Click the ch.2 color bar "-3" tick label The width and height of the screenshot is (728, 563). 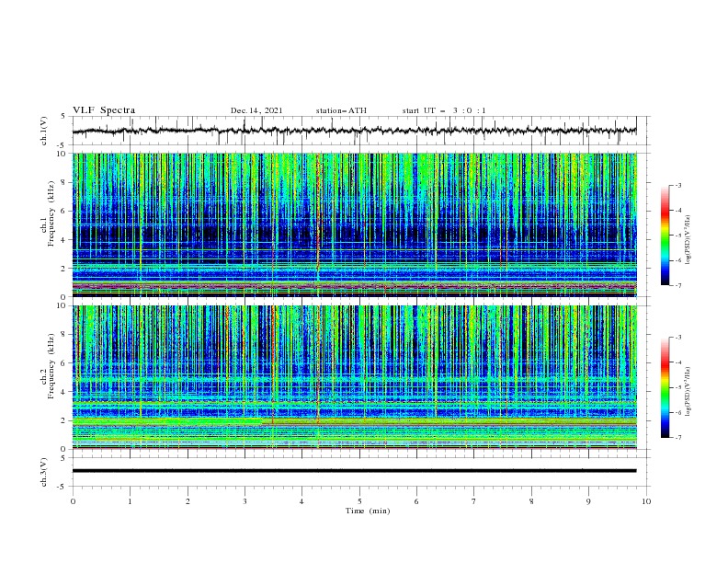point(677,338)
